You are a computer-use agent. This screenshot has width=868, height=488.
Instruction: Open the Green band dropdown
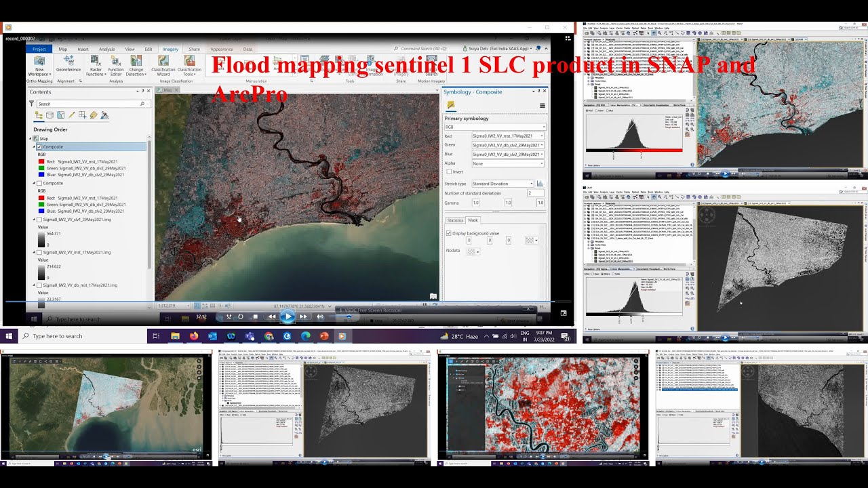pyautogui.click(x=508, y=145)
